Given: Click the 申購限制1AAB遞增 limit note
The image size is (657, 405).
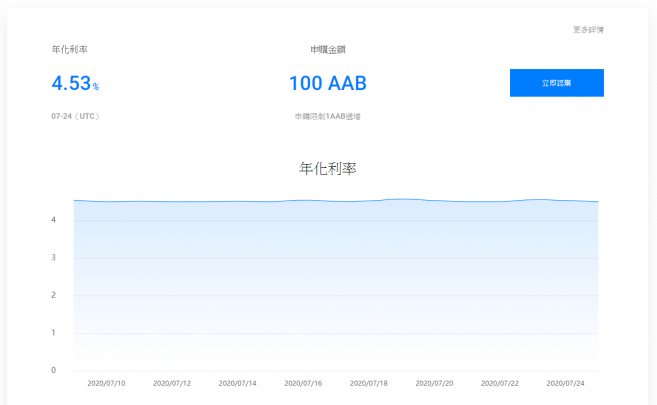Looking at the screenshot, I should 328,116.
